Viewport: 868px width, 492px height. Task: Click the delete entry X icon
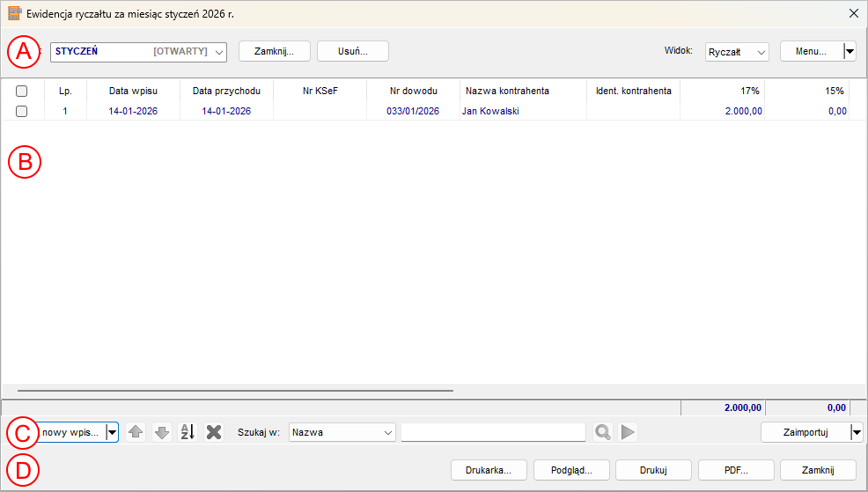pyautogui.click(x=213, y=432)
